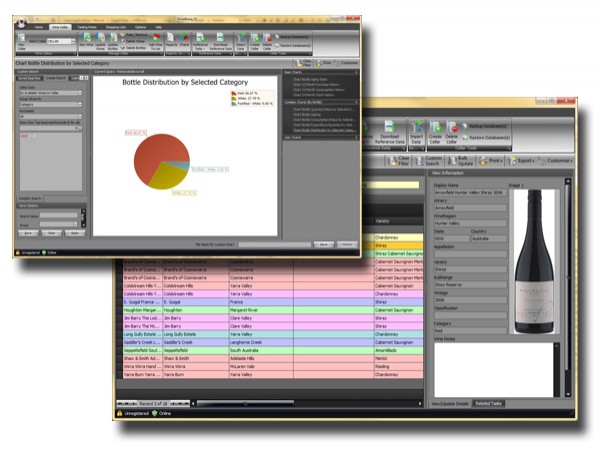Click Variety column header in back window
The width and height of the screenshot is (600, 449).
399,221
